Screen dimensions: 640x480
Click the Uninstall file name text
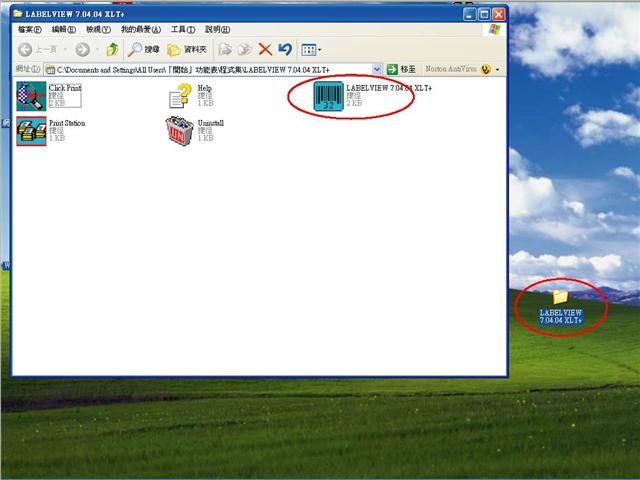click(211, 123)
